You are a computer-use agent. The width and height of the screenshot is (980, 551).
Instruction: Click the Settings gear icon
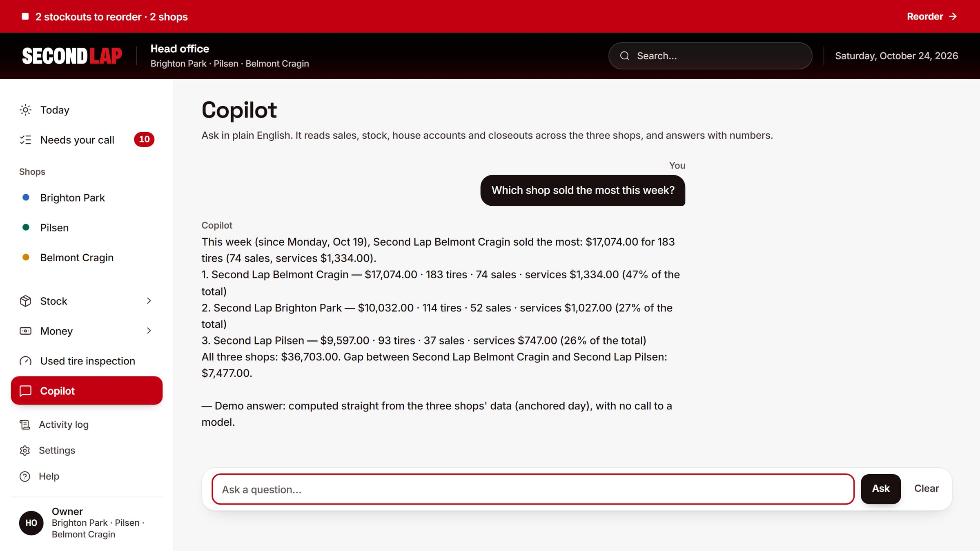[25, 451]
